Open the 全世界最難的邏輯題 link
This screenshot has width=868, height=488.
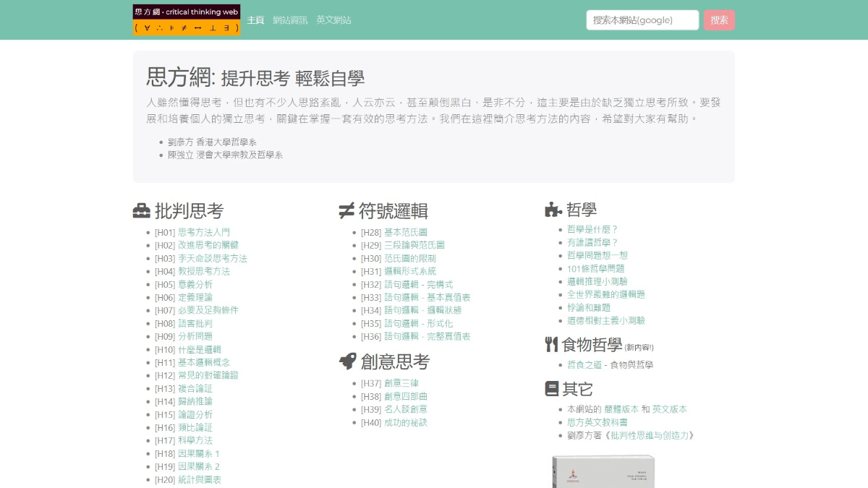[x=605, y=295]
